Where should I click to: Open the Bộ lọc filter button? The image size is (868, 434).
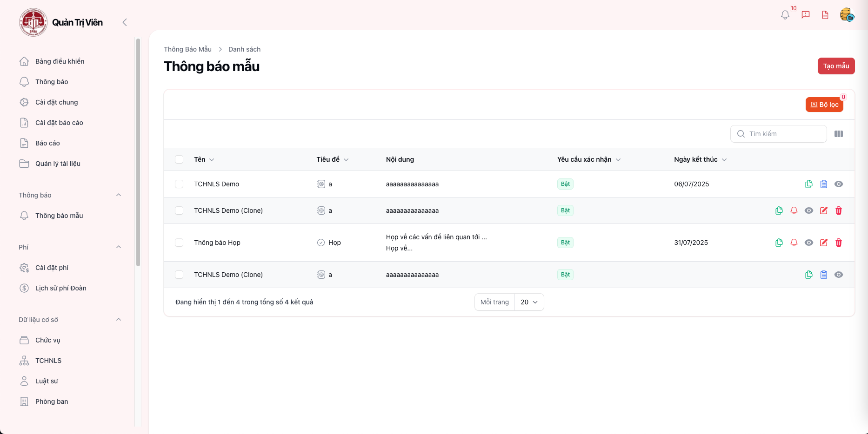[824, 105]
